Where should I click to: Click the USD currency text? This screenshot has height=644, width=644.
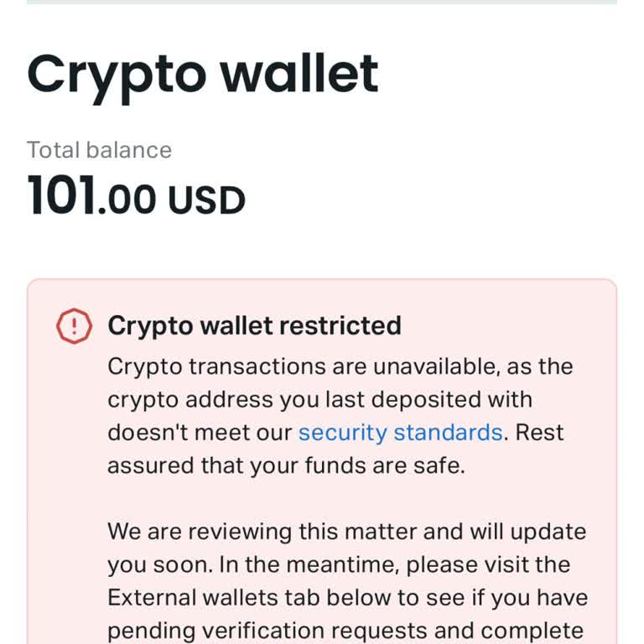[x=206, y=200]
